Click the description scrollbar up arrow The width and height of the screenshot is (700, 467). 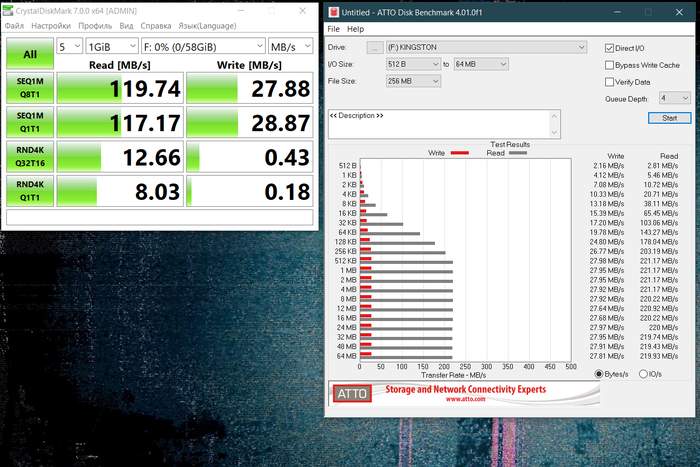554,116
